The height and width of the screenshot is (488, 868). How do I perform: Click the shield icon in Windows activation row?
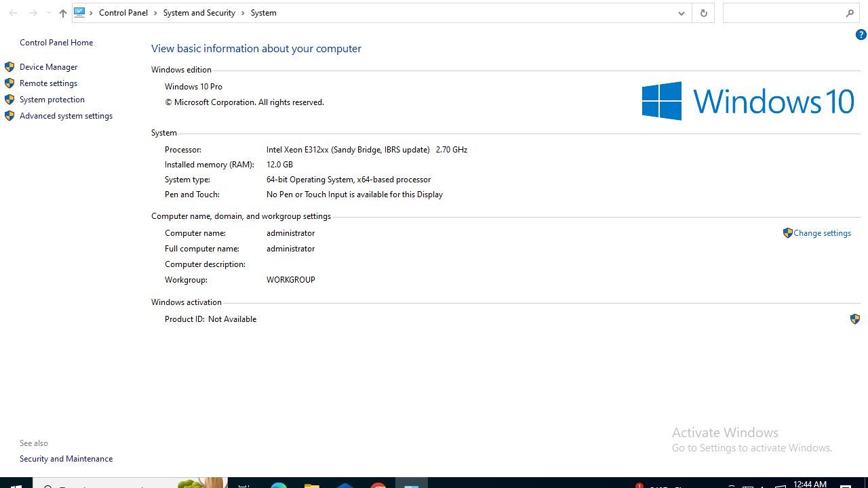[x=854, y=319]
